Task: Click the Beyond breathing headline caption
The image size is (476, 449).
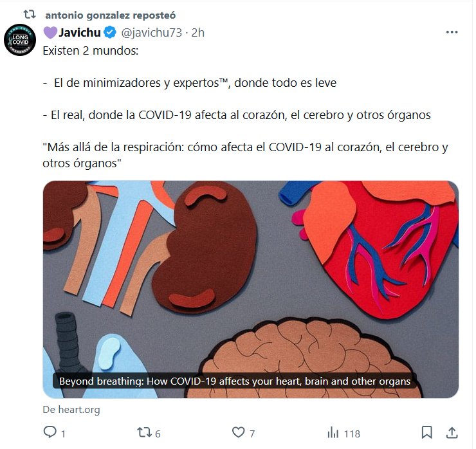Action: (x=235, y=381)
